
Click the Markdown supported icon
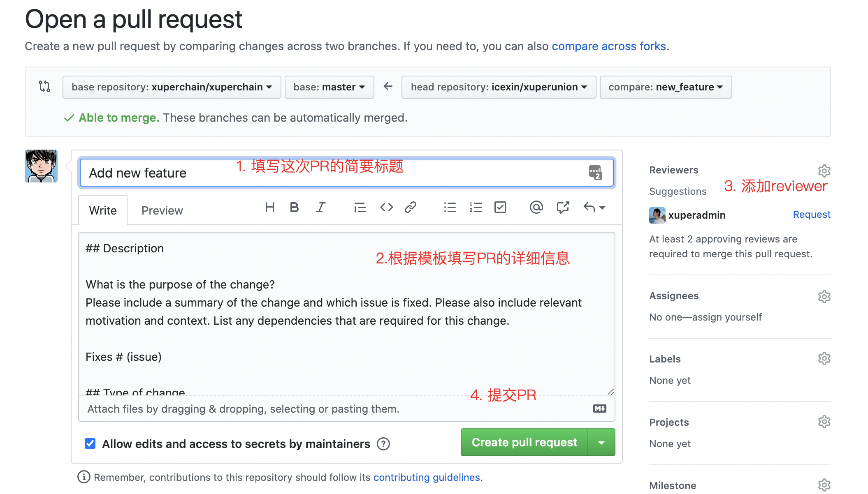coord(600,409)
